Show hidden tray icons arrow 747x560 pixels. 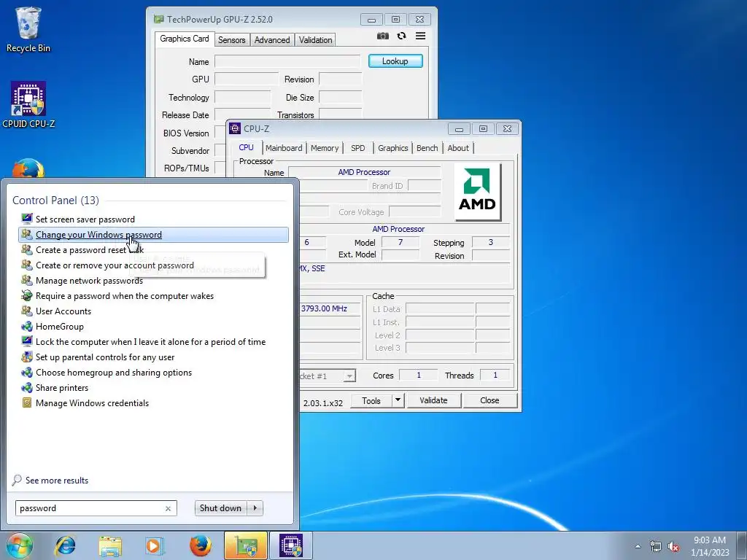(638, 546)
